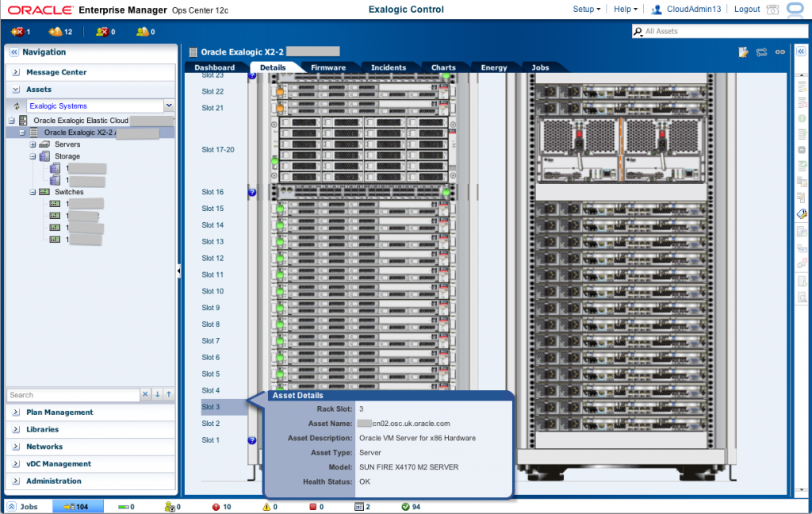Screen dimensions: 812x514
Task: Click the question mark icon at Slot 1
Action: pyautogui.click(x=251, y=440)
